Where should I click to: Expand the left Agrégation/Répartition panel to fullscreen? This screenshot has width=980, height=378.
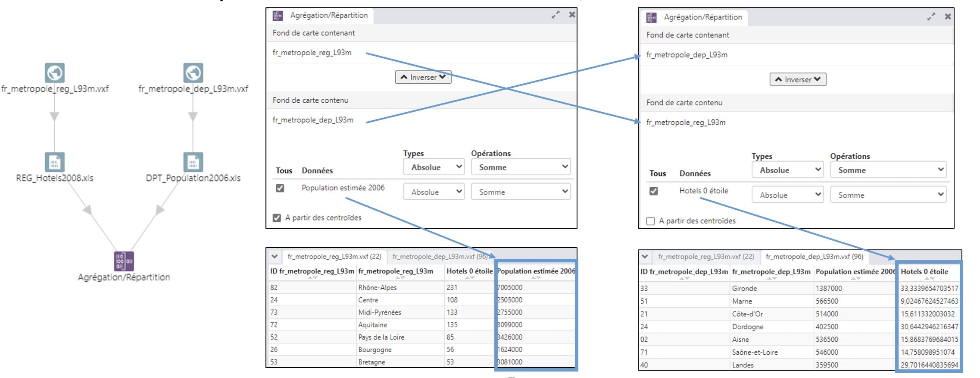pyautogui.click(x=556, y=15)
